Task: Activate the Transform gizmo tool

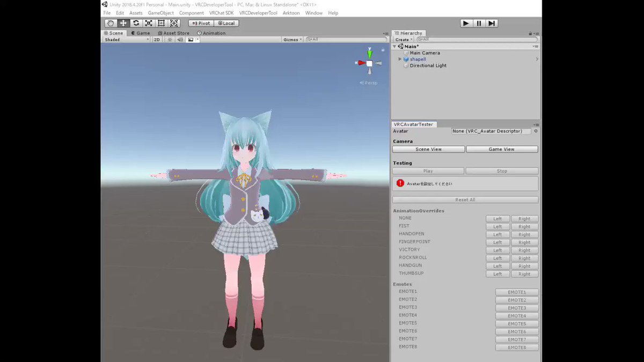Action: point(173,23)
